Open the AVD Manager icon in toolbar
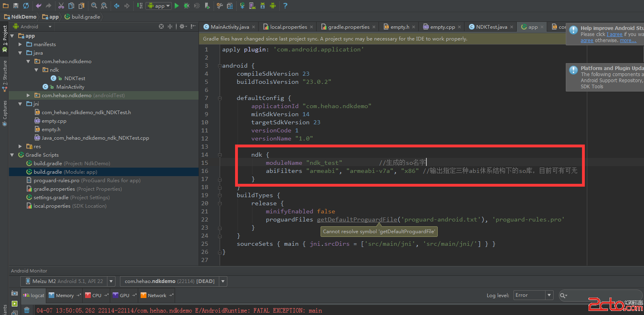The width and height of the screenshot is (644, 315). click(252, 6)
